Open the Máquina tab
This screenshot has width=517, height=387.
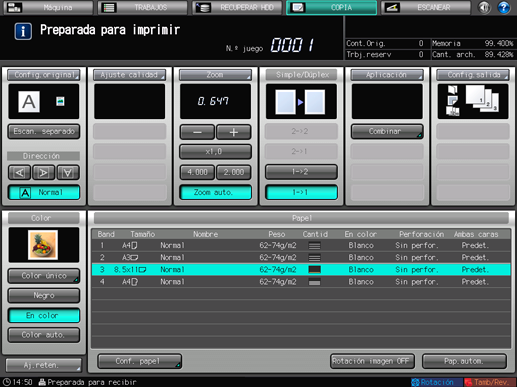click(x=48, y=7)
